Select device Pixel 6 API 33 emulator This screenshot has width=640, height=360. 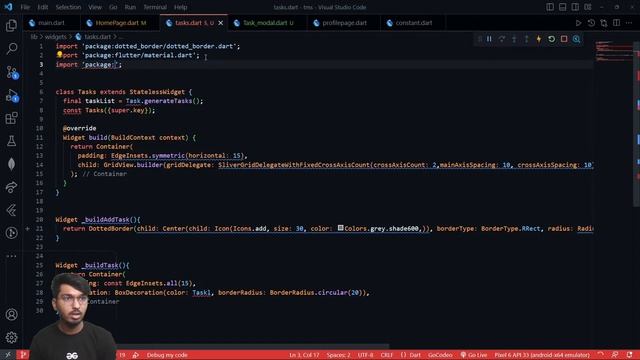(x=542, y=355)
